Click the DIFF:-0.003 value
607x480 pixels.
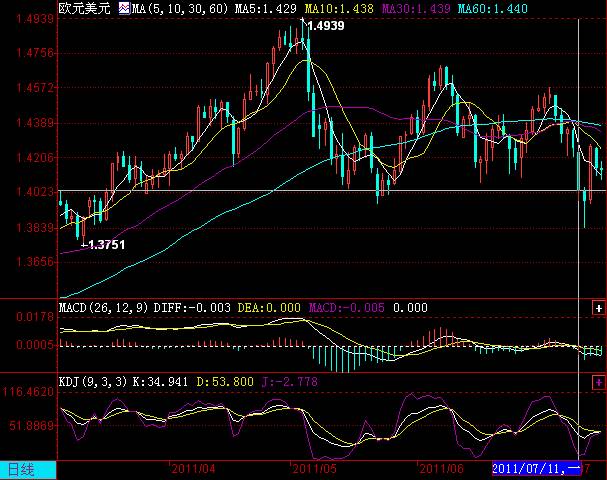coord(192,308)
